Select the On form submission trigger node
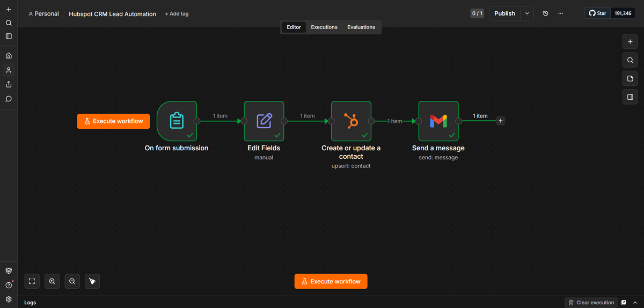The height and width of the screenshot is (308, 644). (177, 121)
